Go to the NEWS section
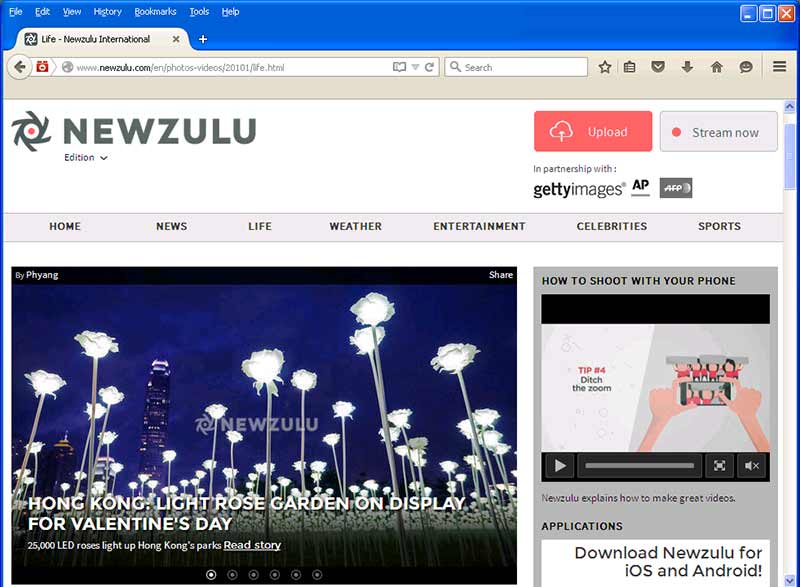The height and width of the screenshot is (587, 800). (171, 226)
